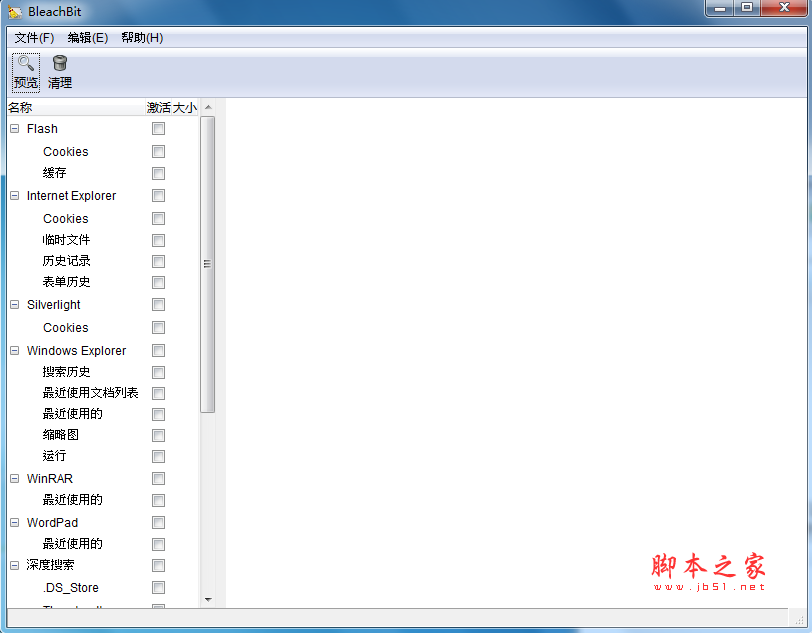
Task: Tick the Internet Explorer Cookies checkbox
Action: click(158, 219)
